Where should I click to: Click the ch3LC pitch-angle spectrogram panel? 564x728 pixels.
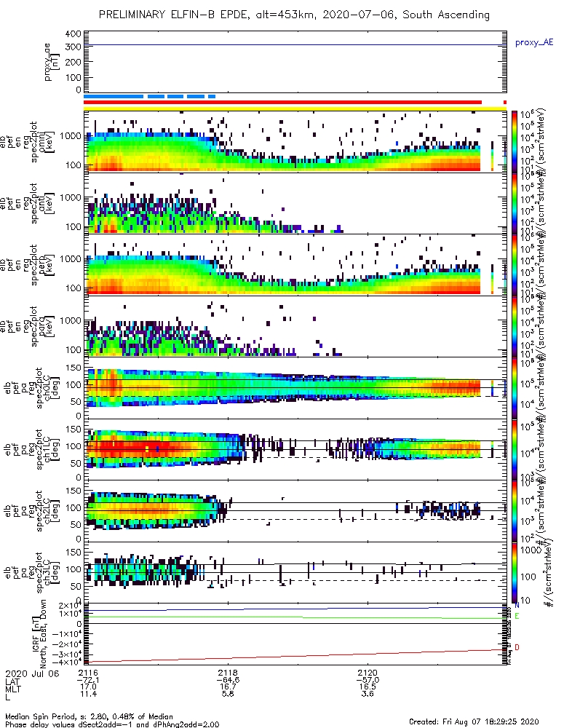295,572
